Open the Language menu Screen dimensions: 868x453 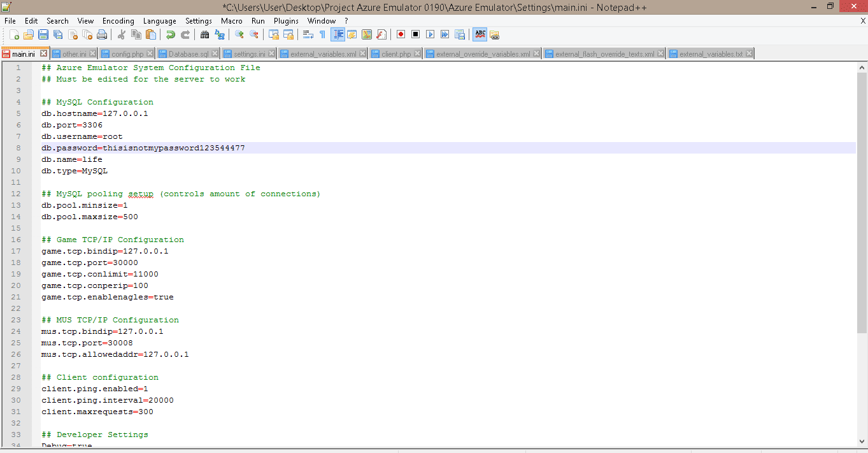pyautogui.click(x=160, y=21)
